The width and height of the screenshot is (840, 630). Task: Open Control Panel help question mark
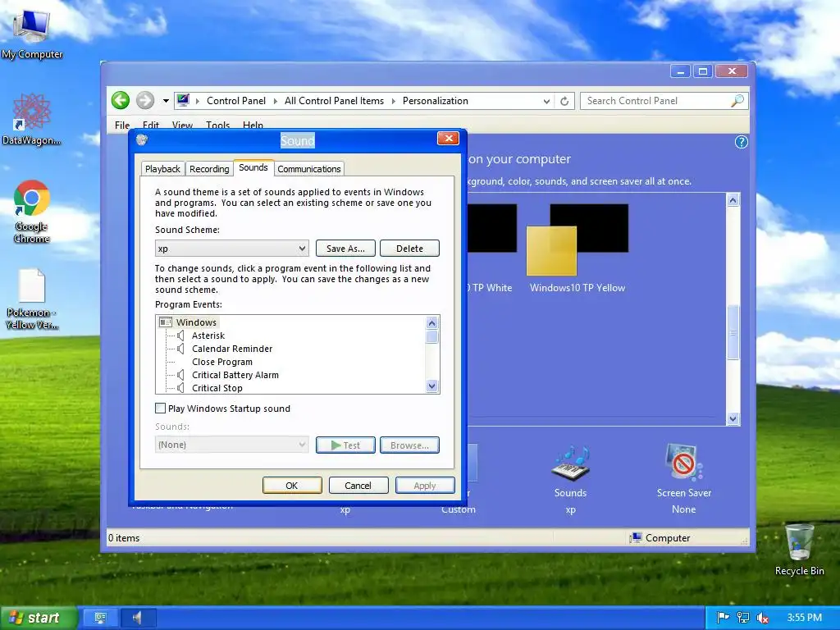click(x=741, y=142)
